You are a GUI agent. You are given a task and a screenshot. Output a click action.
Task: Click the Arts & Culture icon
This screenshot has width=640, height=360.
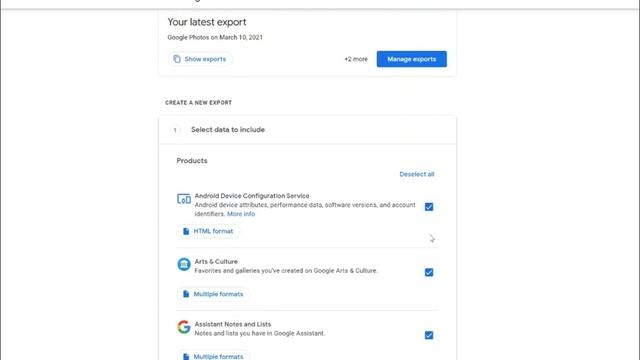[x=184, y=264]
